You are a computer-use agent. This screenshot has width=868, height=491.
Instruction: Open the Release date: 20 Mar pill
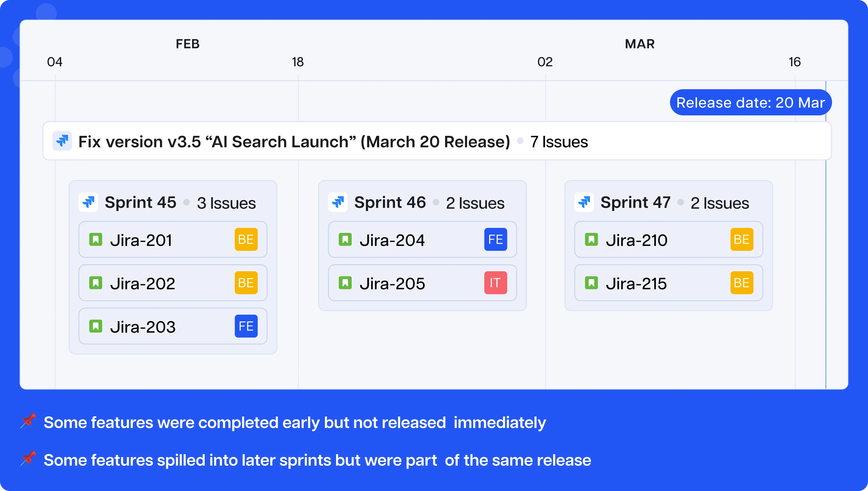pyautogui.click(x=750, y=102)
